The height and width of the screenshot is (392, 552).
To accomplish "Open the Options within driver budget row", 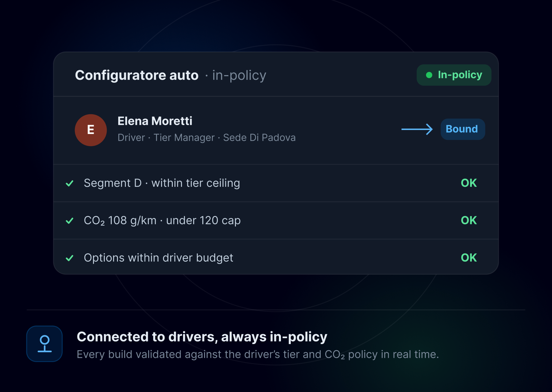I will tap(276, 257).
